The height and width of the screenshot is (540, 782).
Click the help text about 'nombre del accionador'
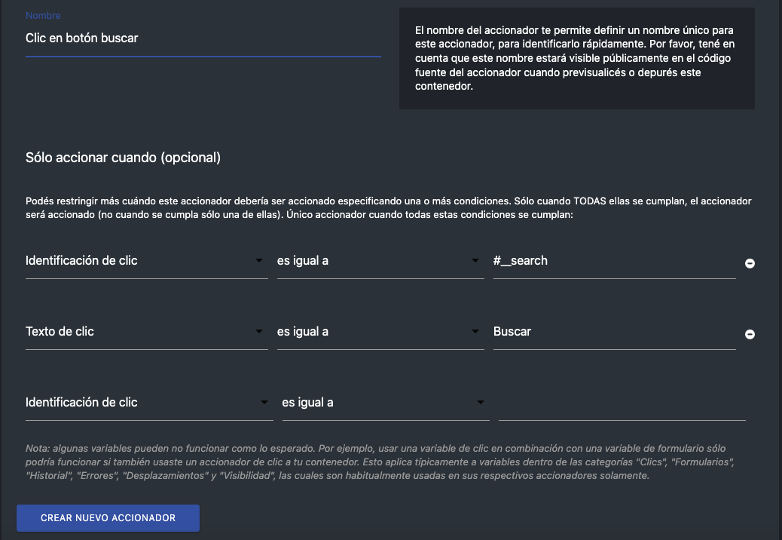(x=575, y=58)
